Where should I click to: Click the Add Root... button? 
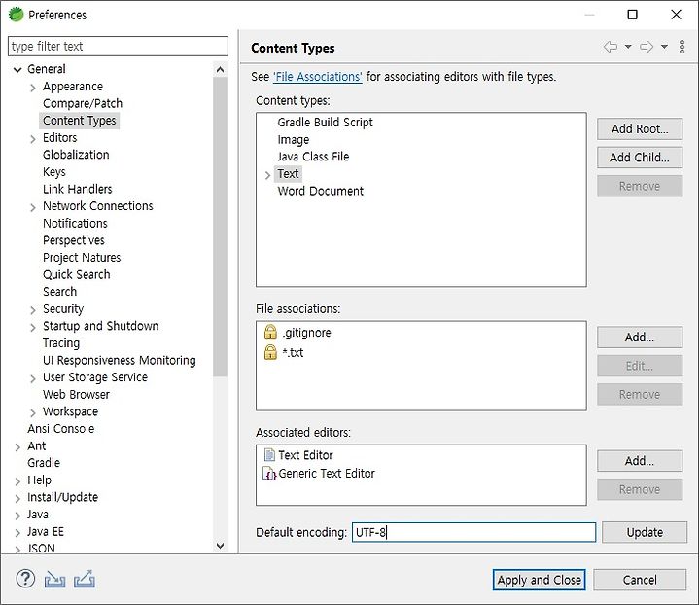pos(640,128)
